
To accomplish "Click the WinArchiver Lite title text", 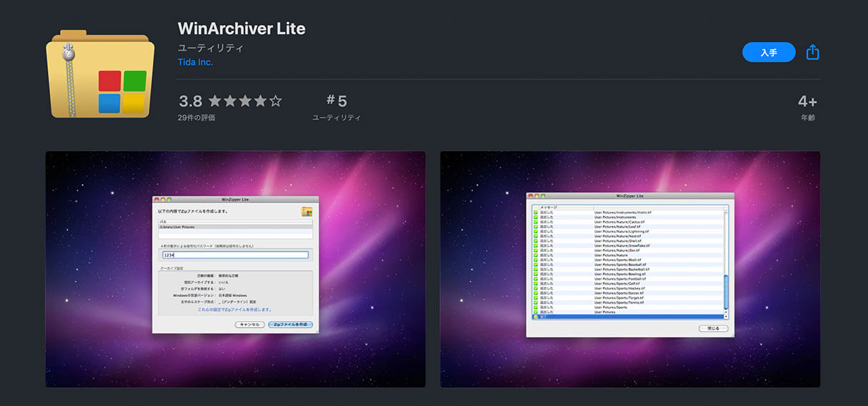I will (x=241, y=29).
